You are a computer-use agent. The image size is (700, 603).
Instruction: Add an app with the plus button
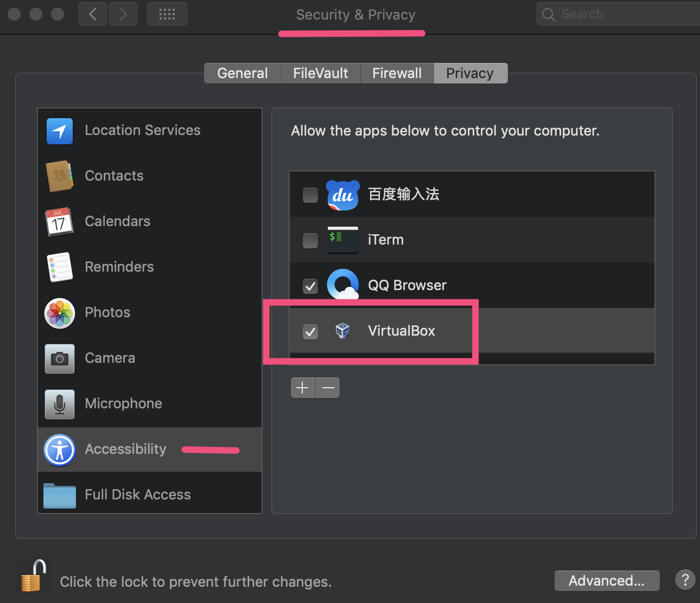[x=303, y=388]
